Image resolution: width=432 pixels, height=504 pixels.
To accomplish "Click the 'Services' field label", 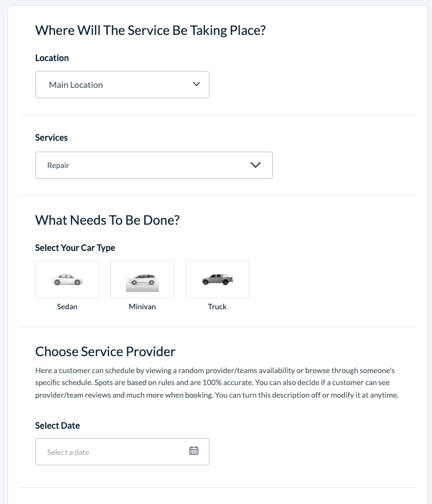I will 51,137.
